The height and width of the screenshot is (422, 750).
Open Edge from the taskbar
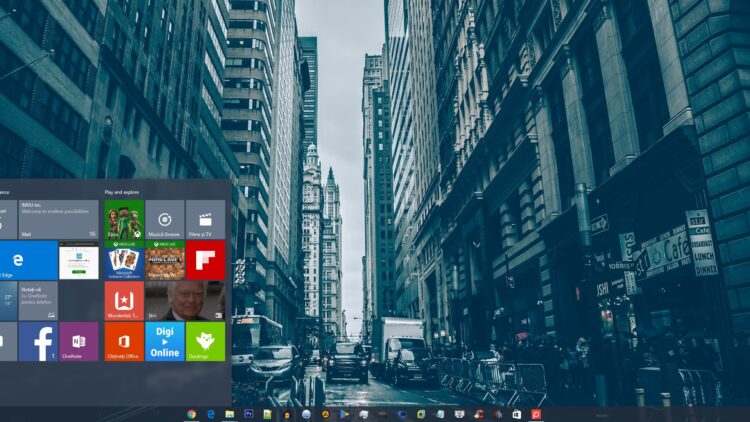[210, 414]
